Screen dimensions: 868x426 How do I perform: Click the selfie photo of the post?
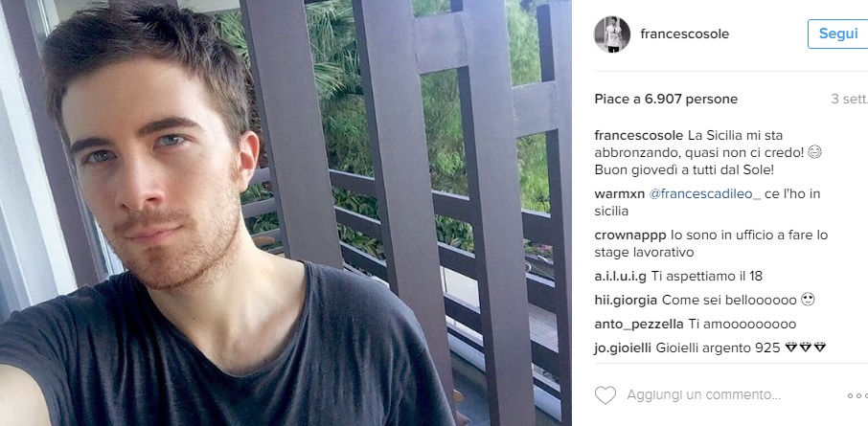(286, 213)
